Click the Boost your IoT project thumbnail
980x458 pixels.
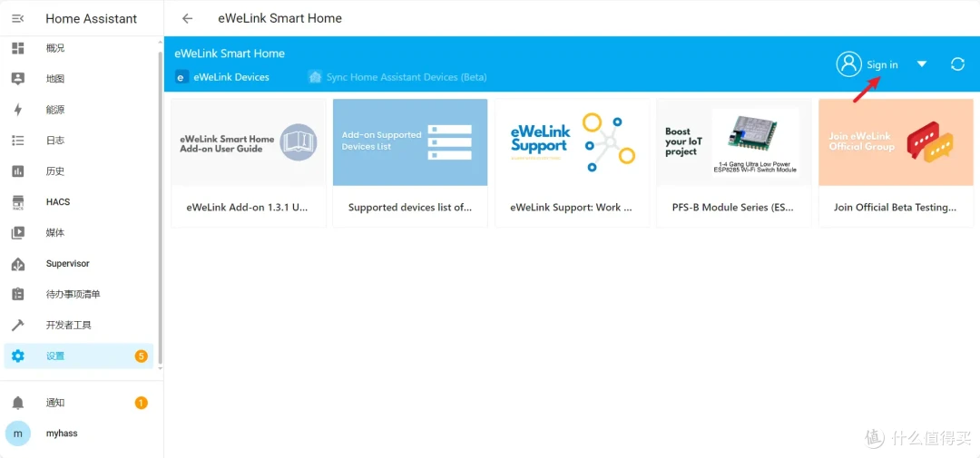(734, 142)
